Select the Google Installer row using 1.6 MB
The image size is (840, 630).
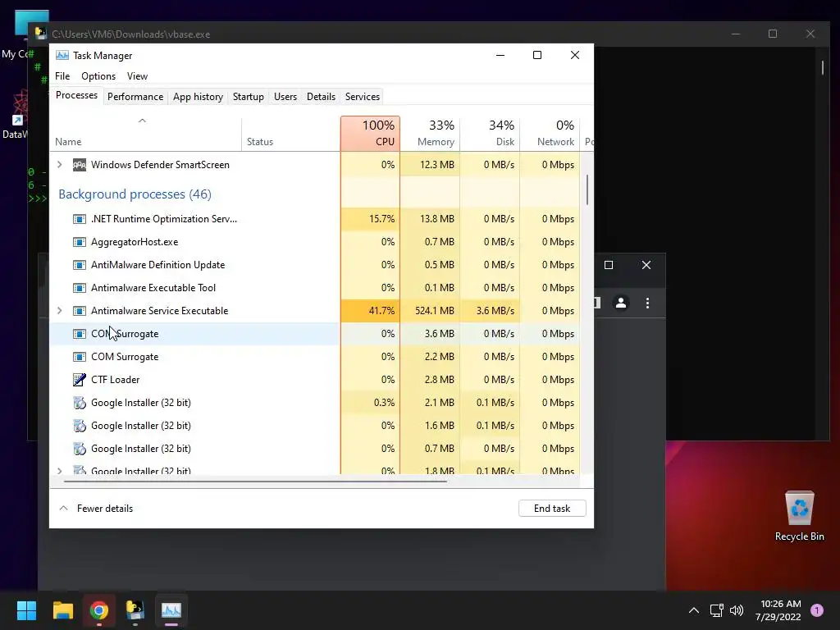(315, 426)
